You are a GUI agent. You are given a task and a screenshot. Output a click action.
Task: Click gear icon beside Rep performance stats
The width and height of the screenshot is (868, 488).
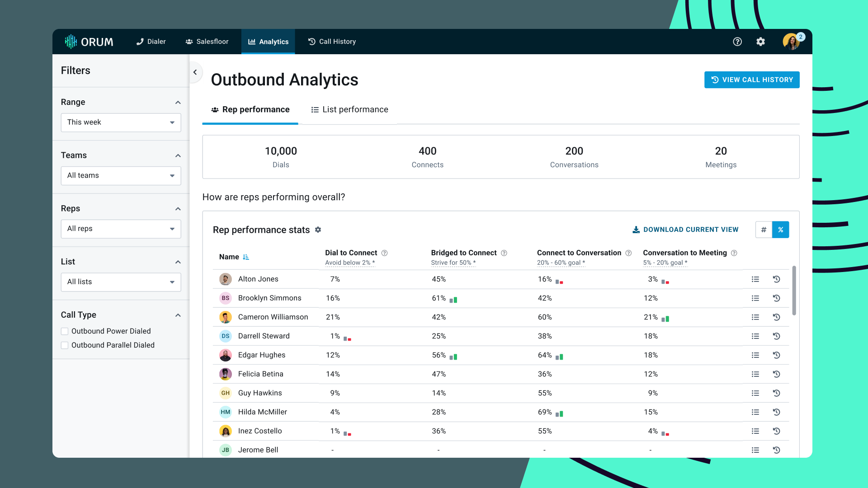318,230
